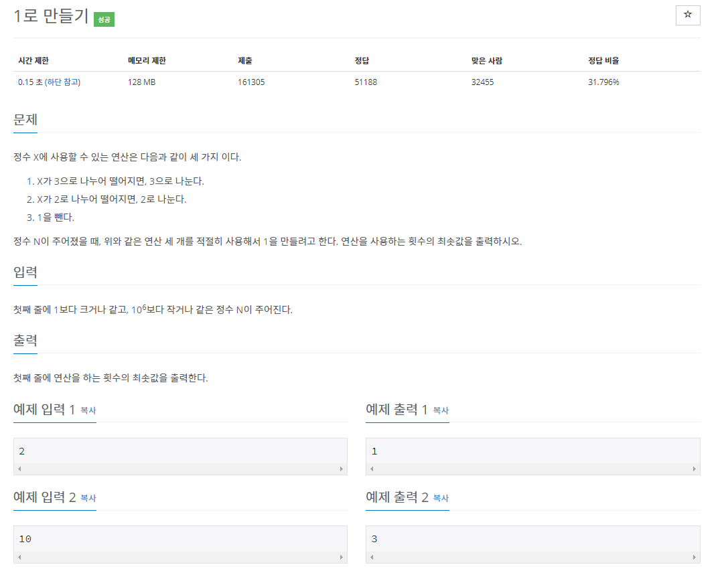The width and height of the screenshot is (728, 579).
Task: Copy 예제 입력 2 with 복사 link
Action: tap(88, 498)
